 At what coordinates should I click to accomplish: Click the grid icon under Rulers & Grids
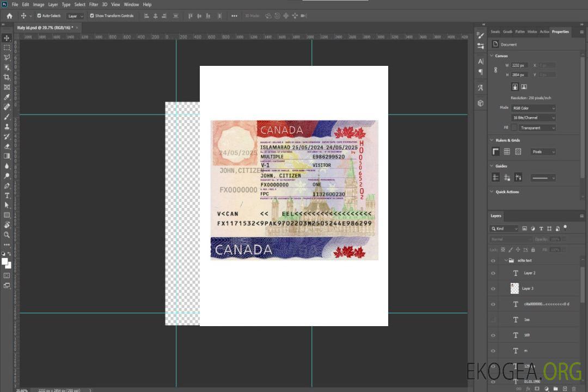click(507, 151)
